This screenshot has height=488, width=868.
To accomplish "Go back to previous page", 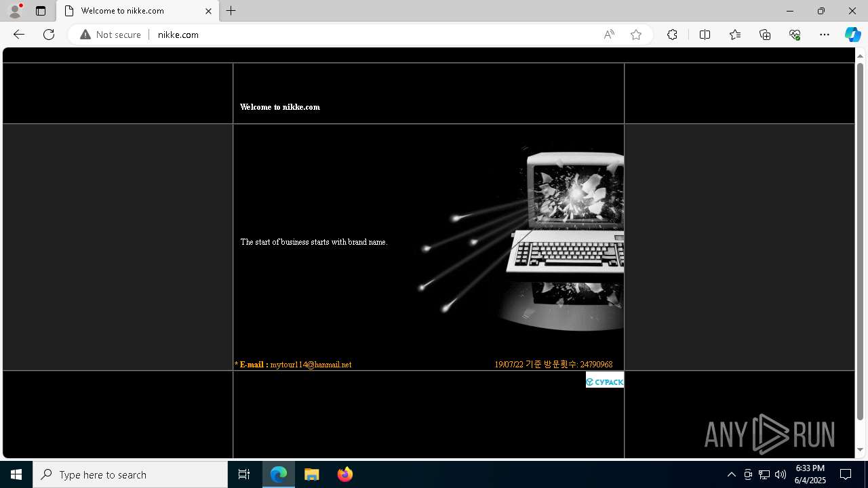I will click(19, 35).
